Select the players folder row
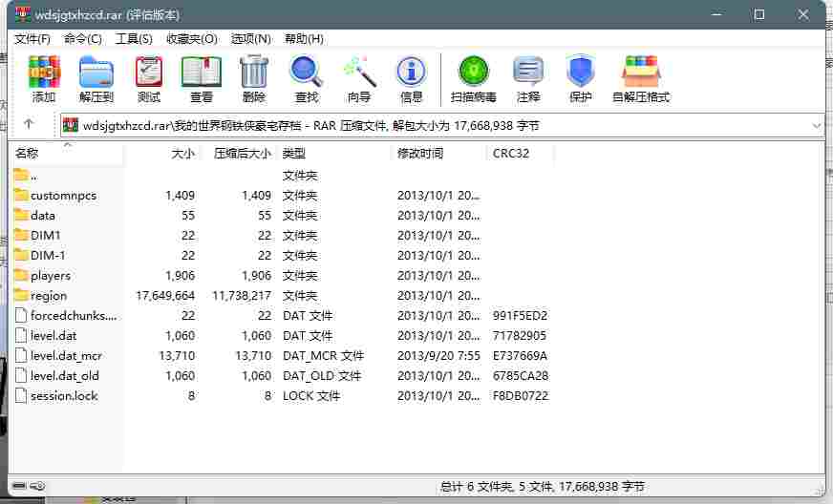This screenshot has height=504, width=833. (x=282, y=275)
